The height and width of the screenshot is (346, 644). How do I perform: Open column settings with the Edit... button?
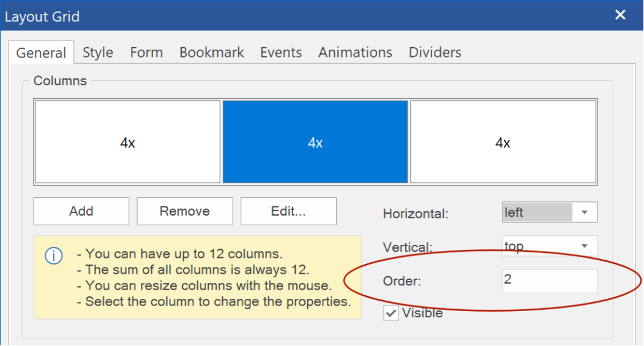click(x=288, y=211)
